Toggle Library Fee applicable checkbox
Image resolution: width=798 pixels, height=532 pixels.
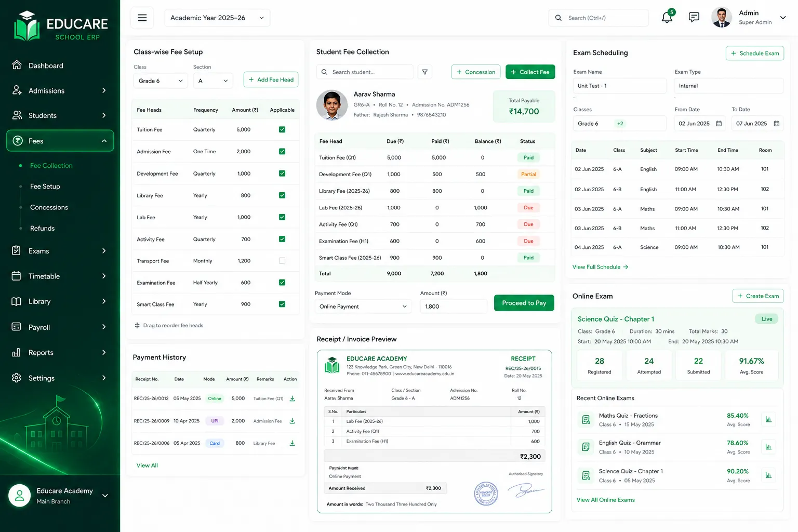[282, 195]
